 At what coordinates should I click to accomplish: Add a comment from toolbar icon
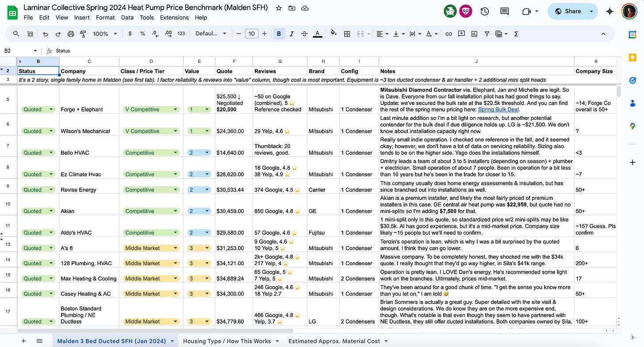click(461, 34)
